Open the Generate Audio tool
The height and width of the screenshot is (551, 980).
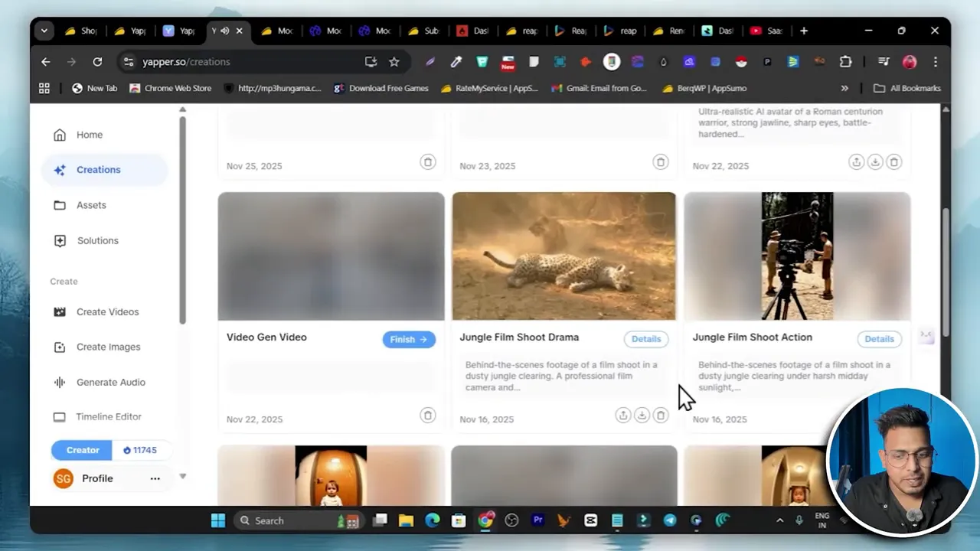click(110, 382)
